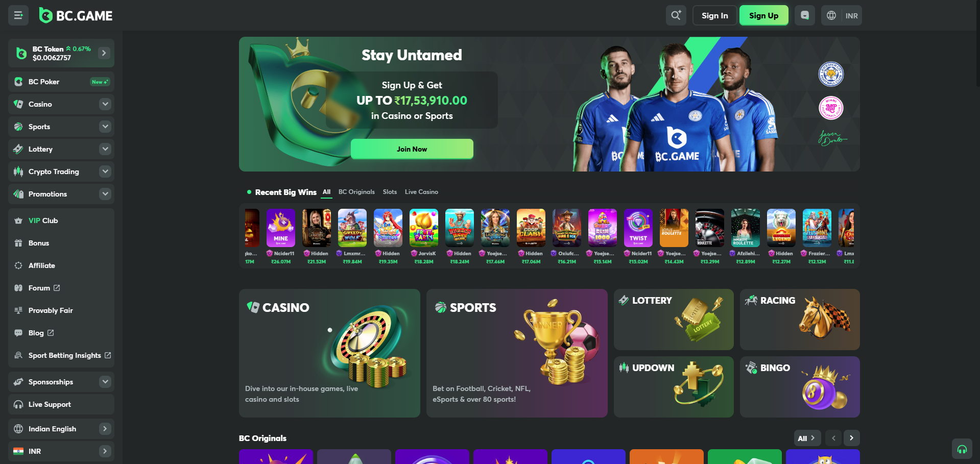
Task: Open the Mine game thumbnail
Action: coord(281,228)
